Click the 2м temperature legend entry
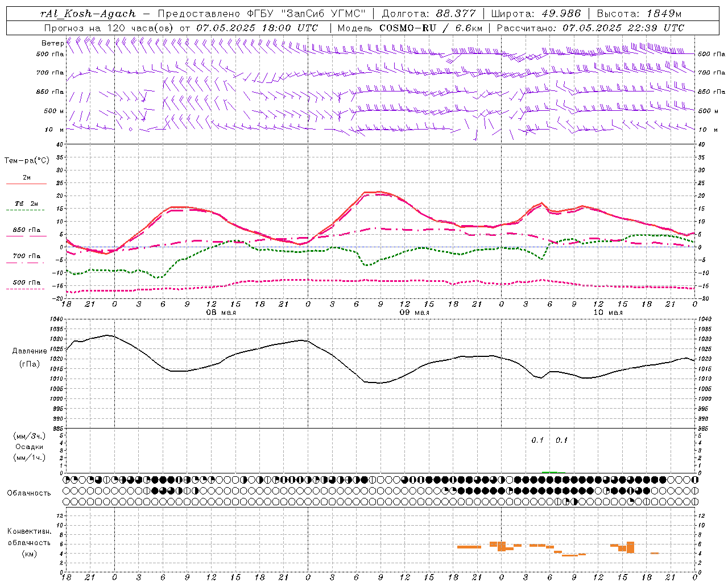Viewport: 728px width, 582px height. coord(27,178)
